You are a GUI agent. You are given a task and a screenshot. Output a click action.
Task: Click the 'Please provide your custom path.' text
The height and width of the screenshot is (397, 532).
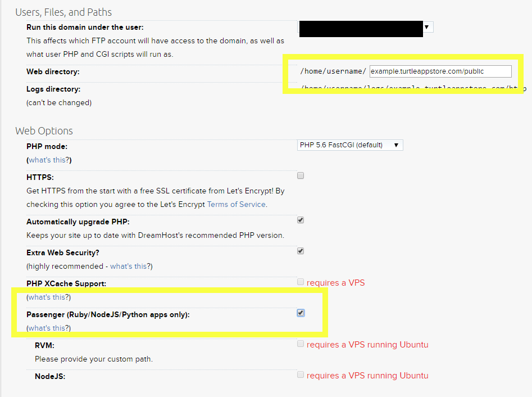(94, 359)
